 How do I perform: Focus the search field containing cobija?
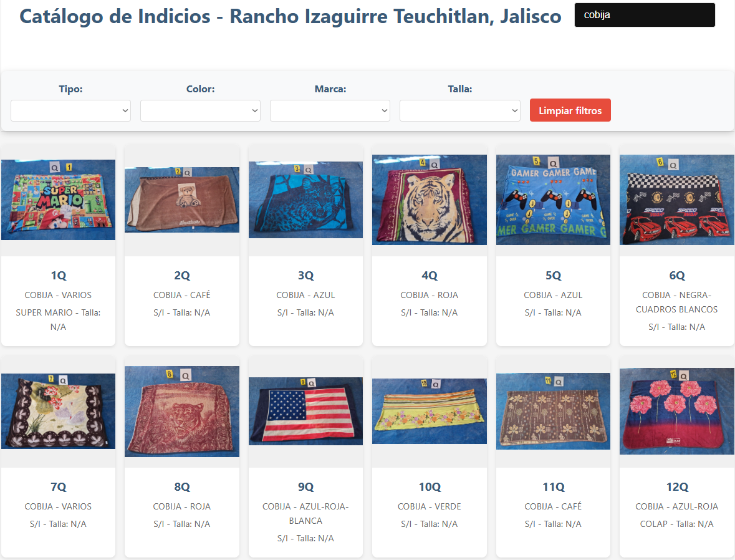(645, 15)
